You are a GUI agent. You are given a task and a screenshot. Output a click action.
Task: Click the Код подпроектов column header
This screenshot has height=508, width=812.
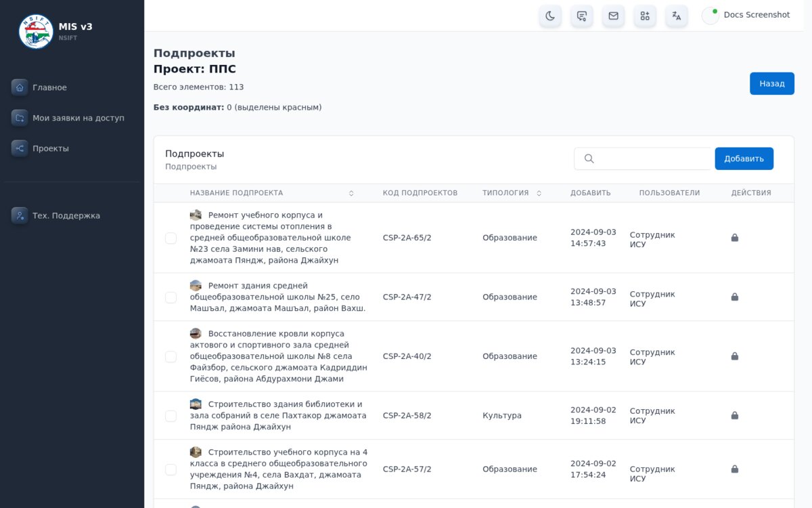[x=420, y=193]
